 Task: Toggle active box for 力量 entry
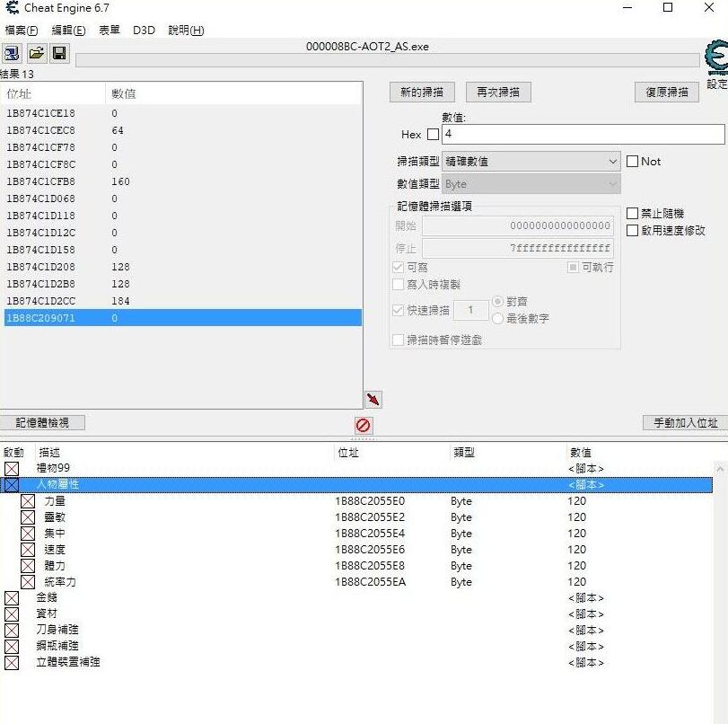(x=28, y=501)
